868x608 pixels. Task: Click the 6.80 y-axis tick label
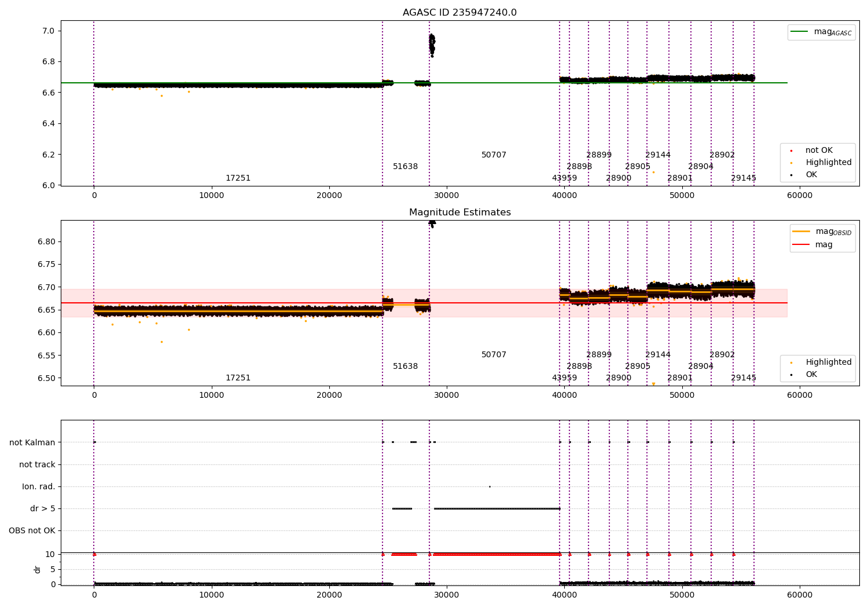click(46, 242)
